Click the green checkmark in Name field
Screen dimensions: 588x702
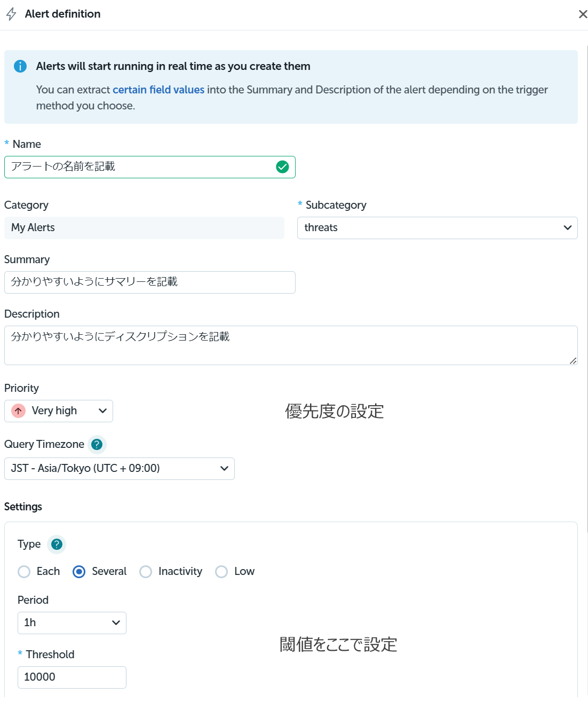(282, 167)
